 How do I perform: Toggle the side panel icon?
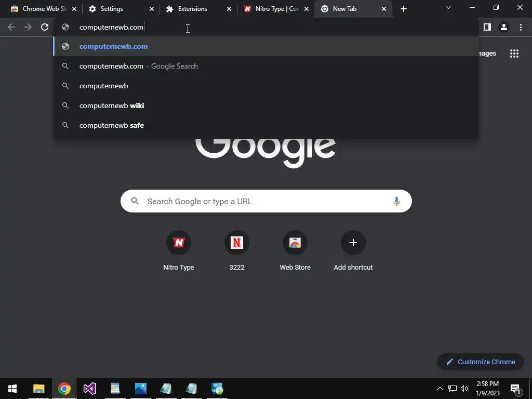pyautogui.click(x=487, y=27)
